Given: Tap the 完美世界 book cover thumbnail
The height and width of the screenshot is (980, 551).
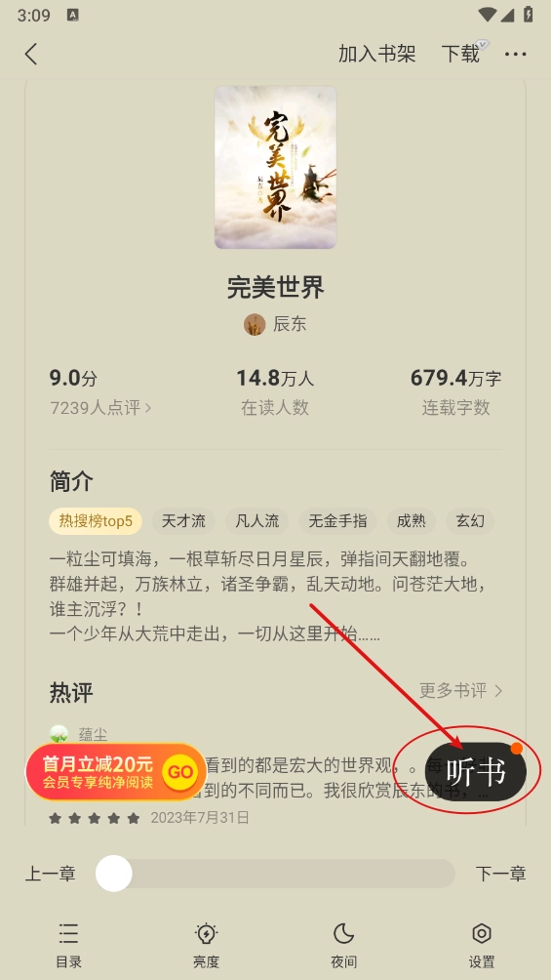Looking at the screenshot, I should click(x=275, y=168).
